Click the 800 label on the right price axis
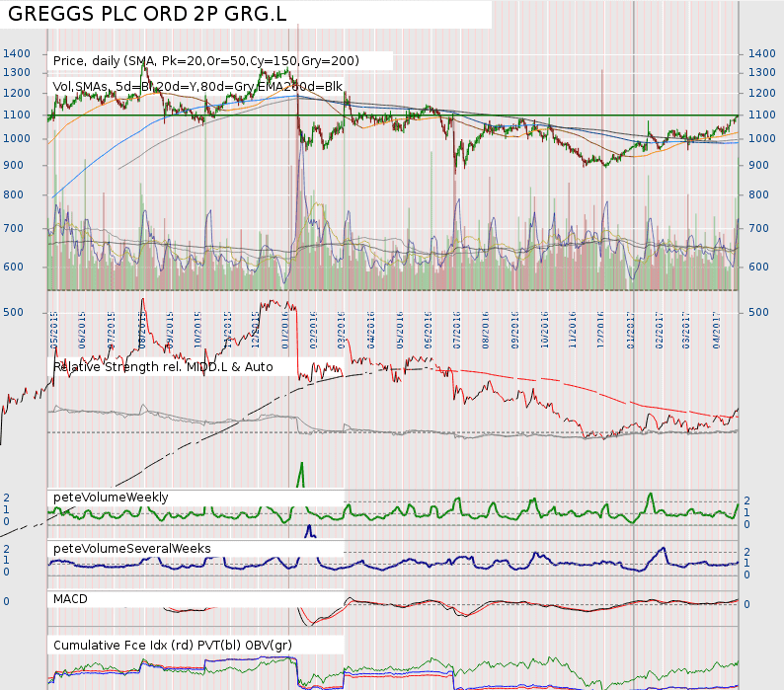Image resolution: width=784 pixels, height=690 pixels. 758,195
